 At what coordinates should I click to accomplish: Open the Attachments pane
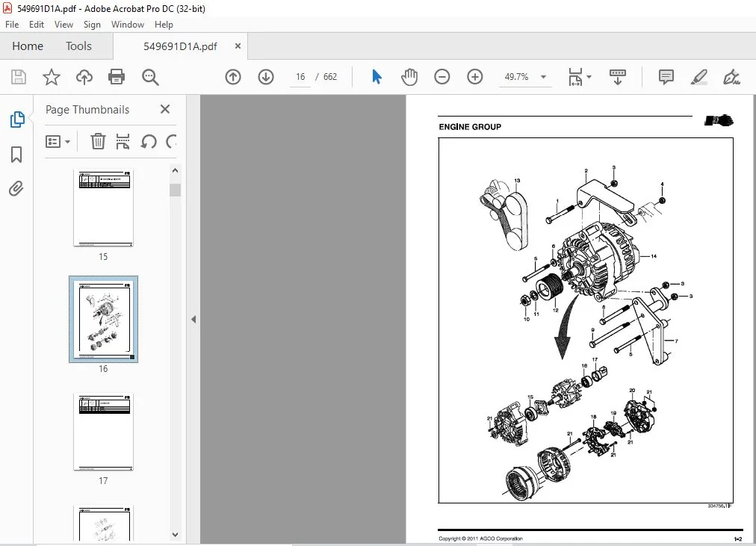tap(16, 188)
